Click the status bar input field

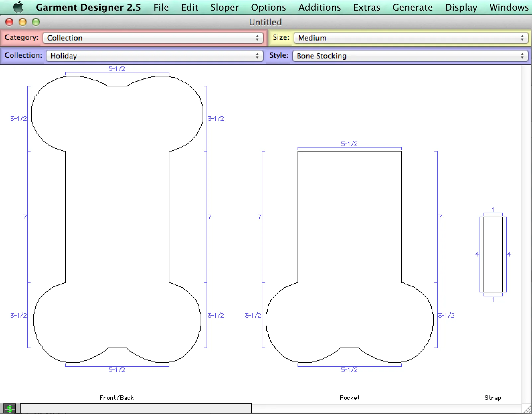136,409
